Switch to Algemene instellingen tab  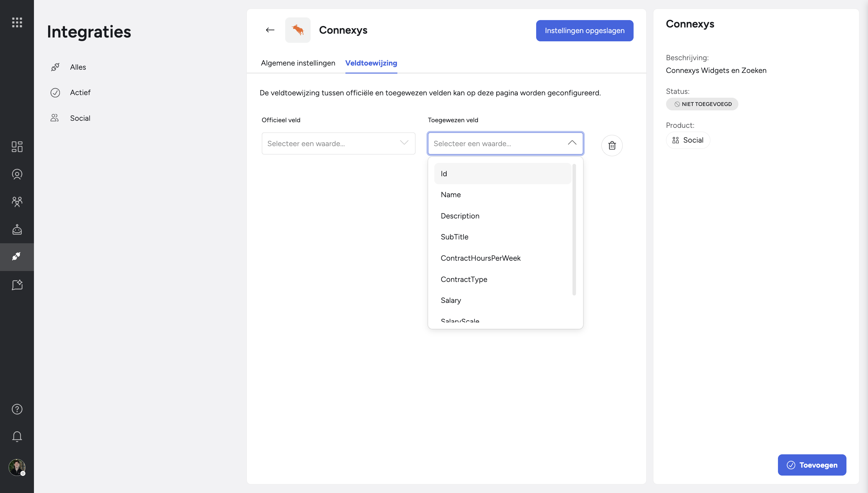pyautogui.click(x=298, y=63)
